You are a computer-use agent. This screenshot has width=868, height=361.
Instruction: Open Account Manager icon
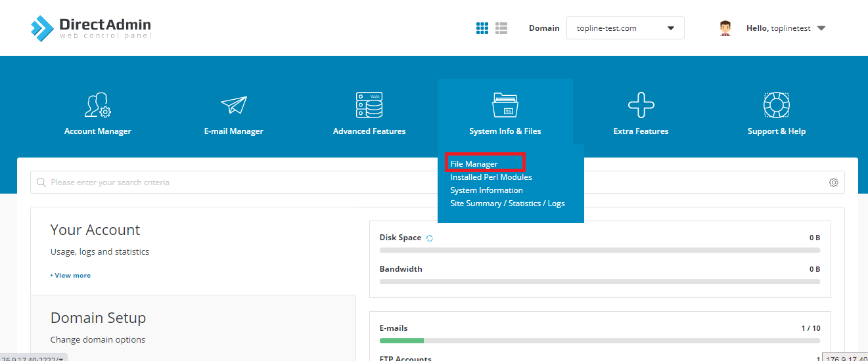[98, 105]
